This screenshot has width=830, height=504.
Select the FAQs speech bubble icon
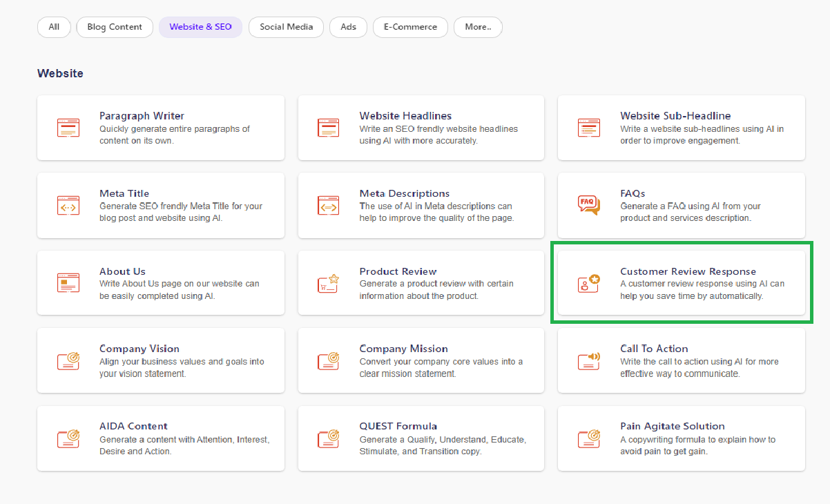(588, 205)
